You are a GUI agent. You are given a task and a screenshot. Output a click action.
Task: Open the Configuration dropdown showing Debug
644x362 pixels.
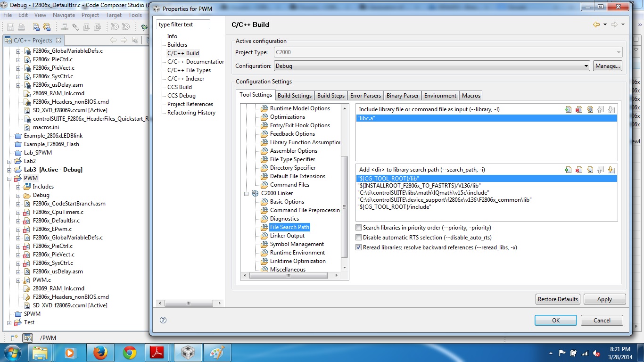[586, 66]
